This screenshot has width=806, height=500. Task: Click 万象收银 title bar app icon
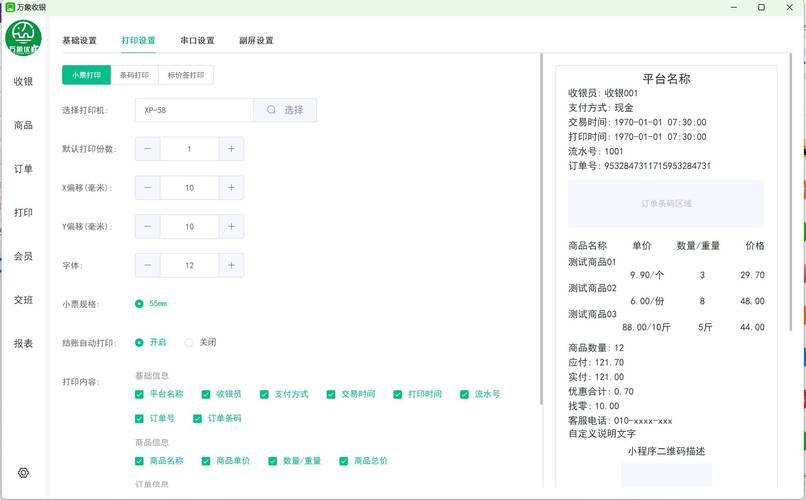click(9, 7)
